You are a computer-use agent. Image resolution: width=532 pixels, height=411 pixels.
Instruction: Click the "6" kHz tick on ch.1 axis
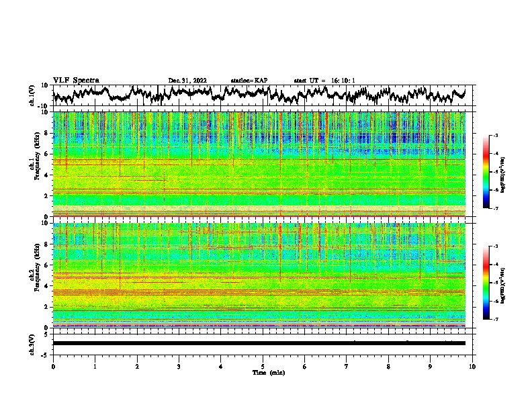(x=47, y=154)
